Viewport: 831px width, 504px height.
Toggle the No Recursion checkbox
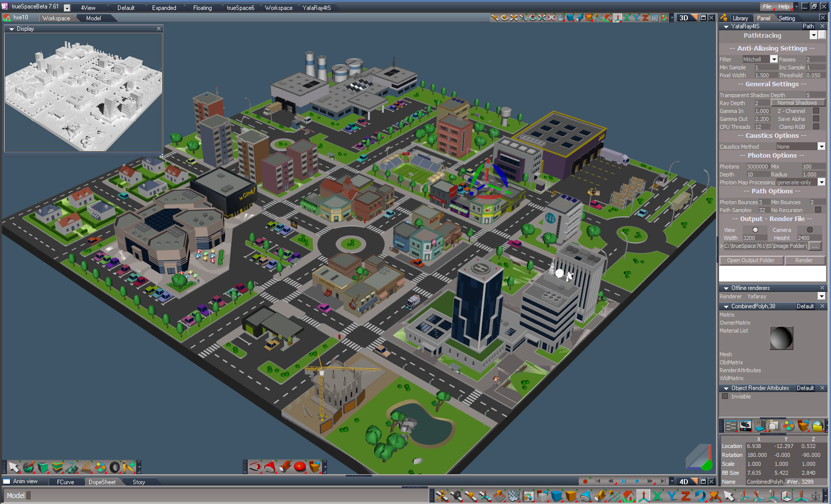[x=818, y=210]
